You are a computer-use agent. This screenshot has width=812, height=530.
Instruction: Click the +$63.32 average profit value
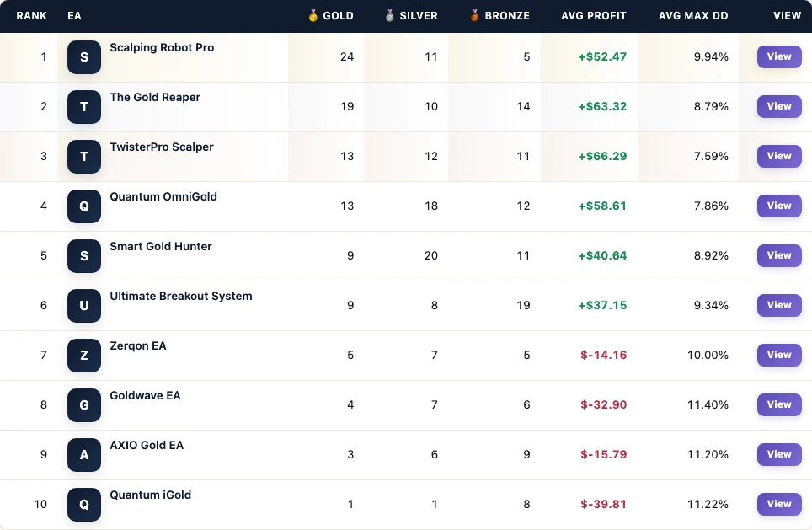point(602,107)
